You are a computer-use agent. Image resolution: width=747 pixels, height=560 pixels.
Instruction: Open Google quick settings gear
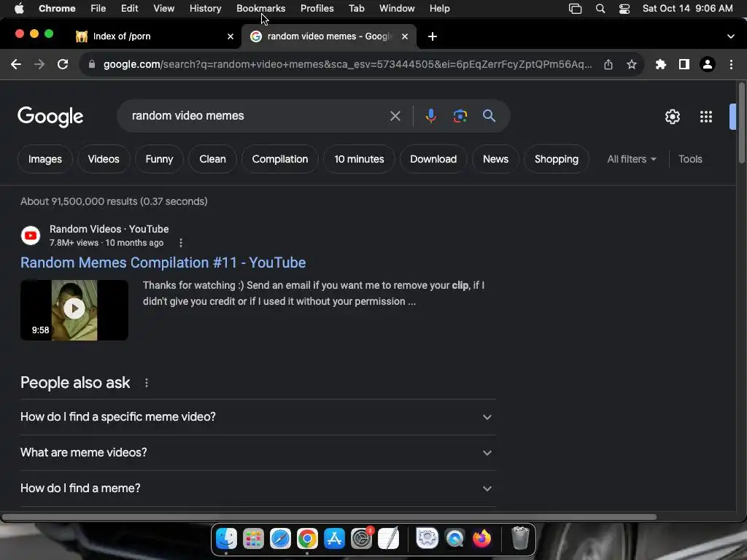pyautogui.click(x=672, y=117)
